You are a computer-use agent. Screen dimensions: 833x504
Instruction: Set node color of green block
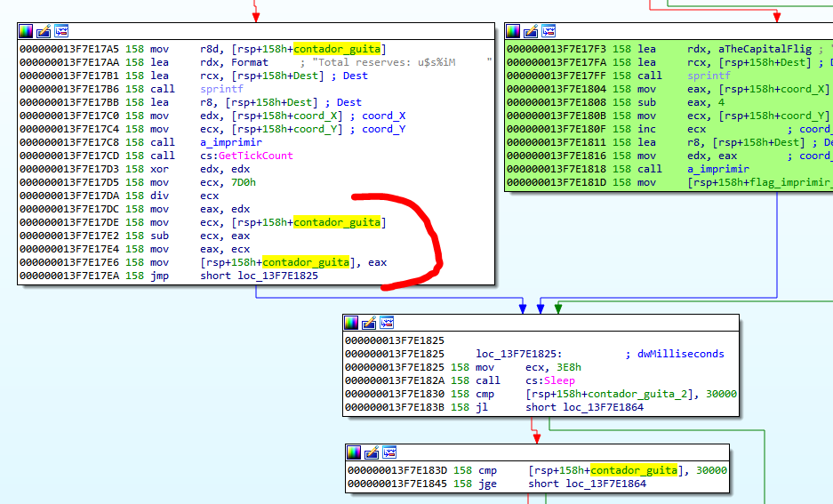click(x=513, y=31)
